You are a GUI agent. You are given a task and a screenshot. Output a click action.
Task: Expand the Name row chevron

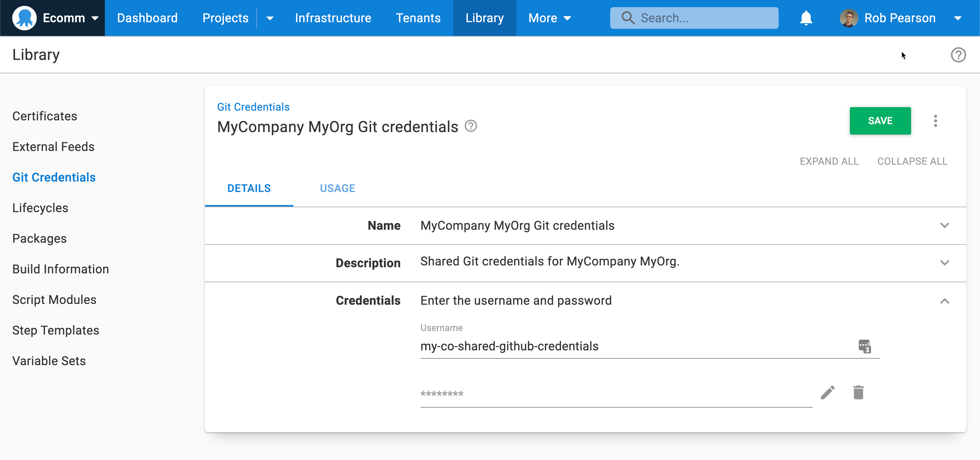tap(945, 225)
